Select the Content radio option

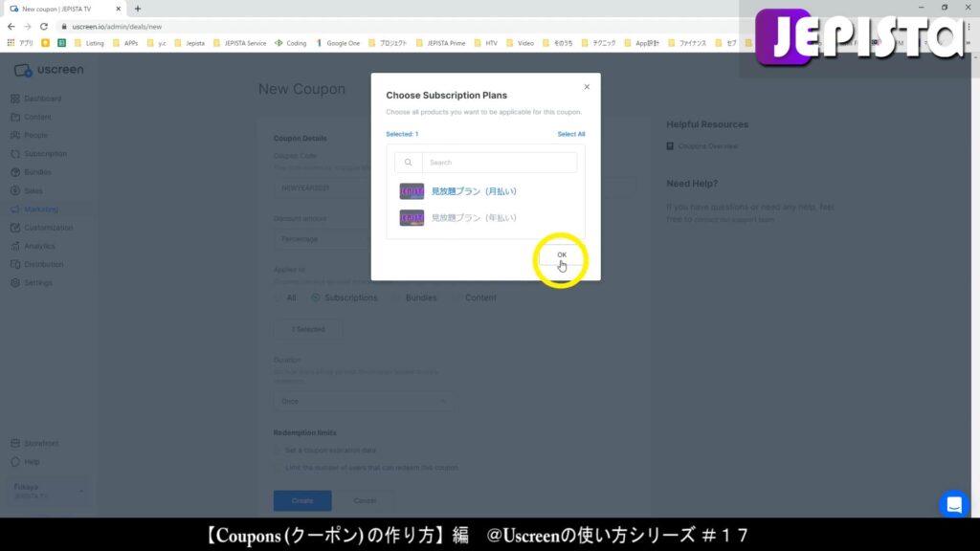point(456,298)
